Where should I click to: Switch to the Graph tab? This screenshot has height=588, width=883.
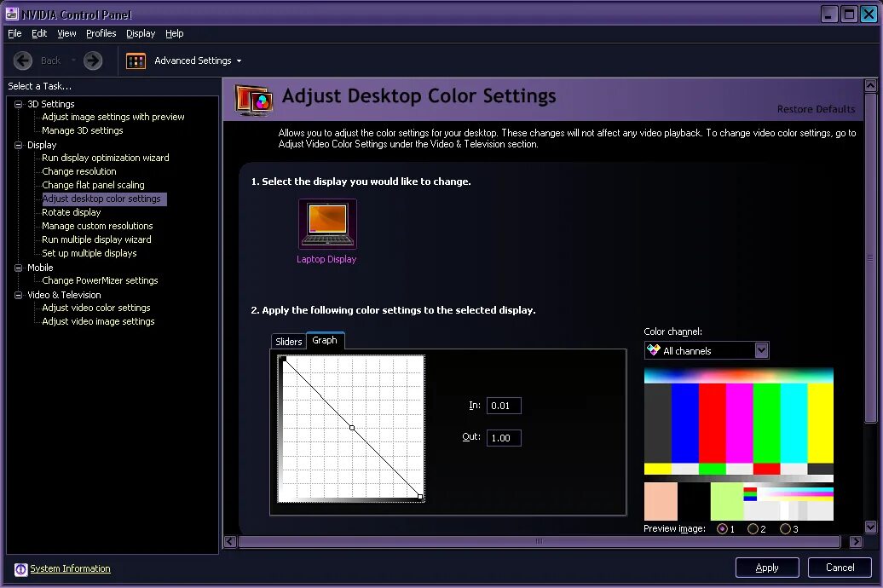(x=325, y=340)
